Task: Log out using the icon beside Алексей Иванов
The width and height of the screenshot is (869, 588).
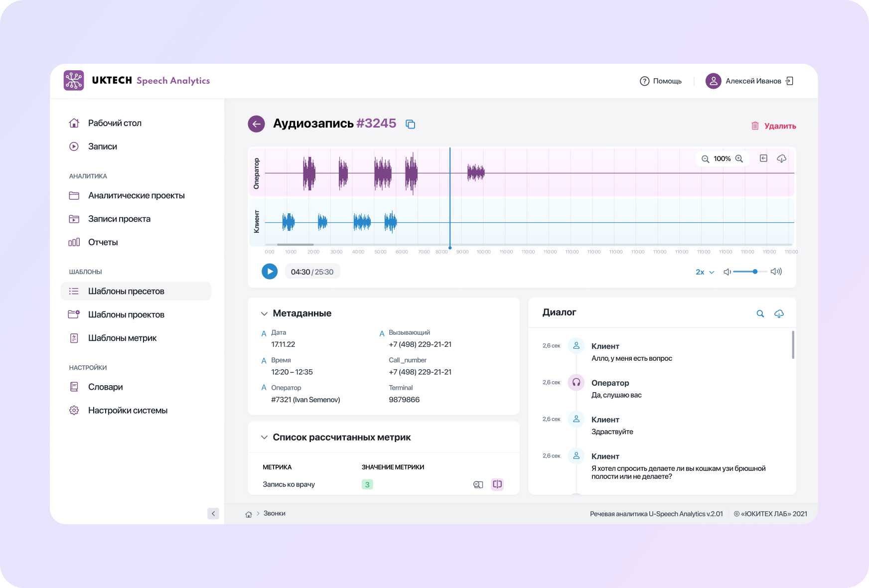Action: (x=789, y=81)
